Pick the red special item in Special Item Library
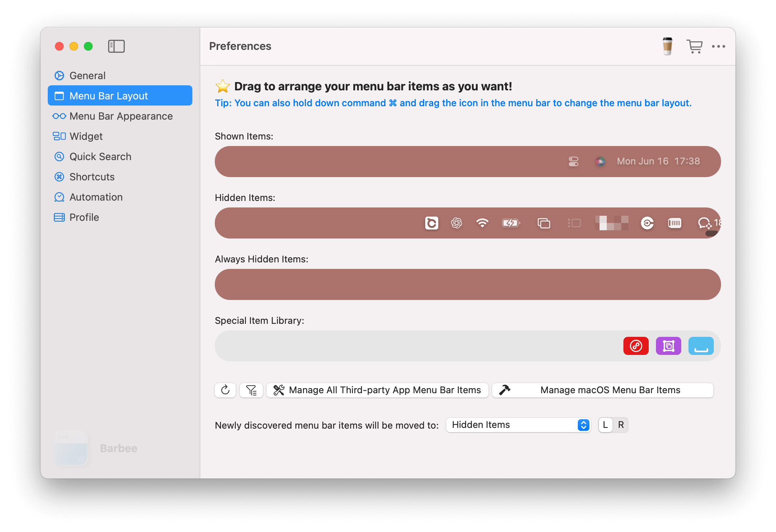Screen dimensions: 776x532 (x=636, y=346)
